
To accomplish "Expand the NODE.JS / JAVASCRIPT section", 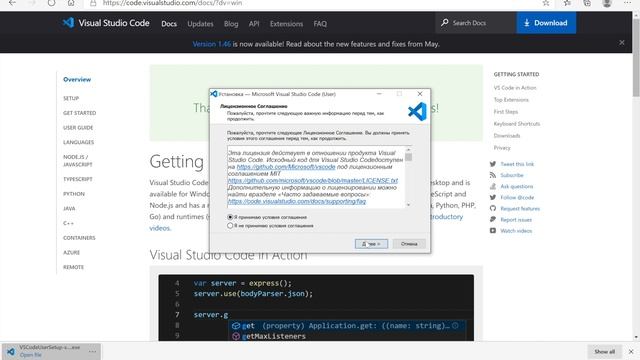I will coord(78,160).
